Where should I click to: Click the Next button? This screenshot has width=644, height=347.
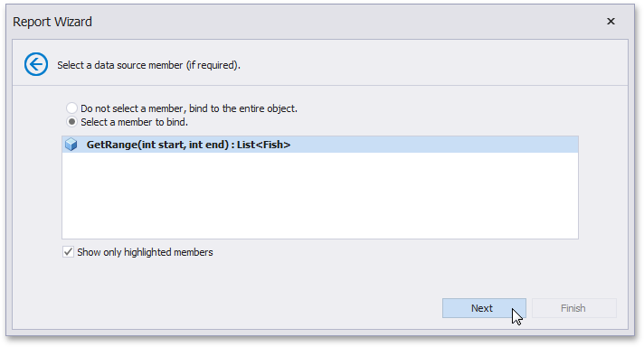pyautogui.click(x=484, y=308)
